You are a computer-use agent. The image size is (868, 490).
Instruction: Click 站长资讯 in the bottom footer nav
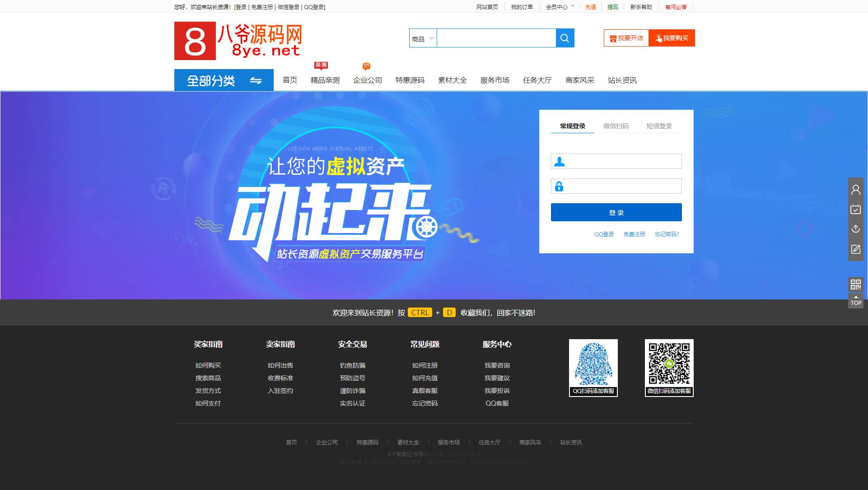(571, 443)
